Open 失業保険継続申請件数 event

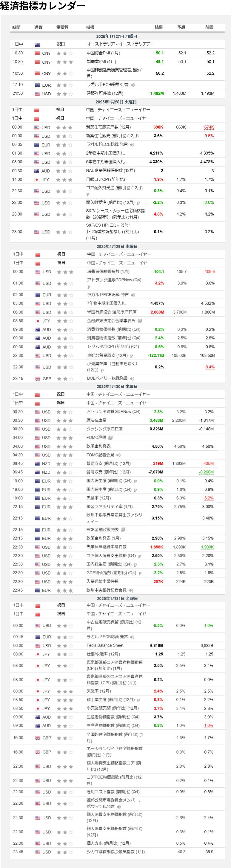tap(106, 547)
